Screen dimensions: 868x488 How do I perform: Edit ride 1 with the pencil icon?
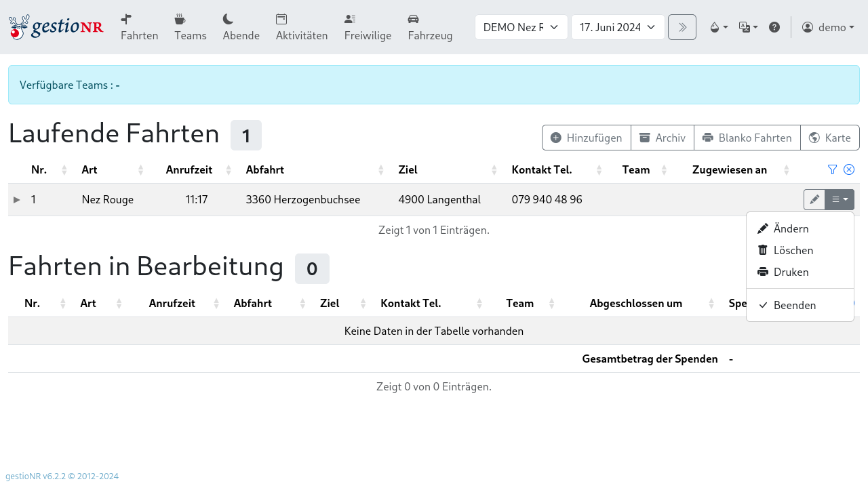click(814, 199)
